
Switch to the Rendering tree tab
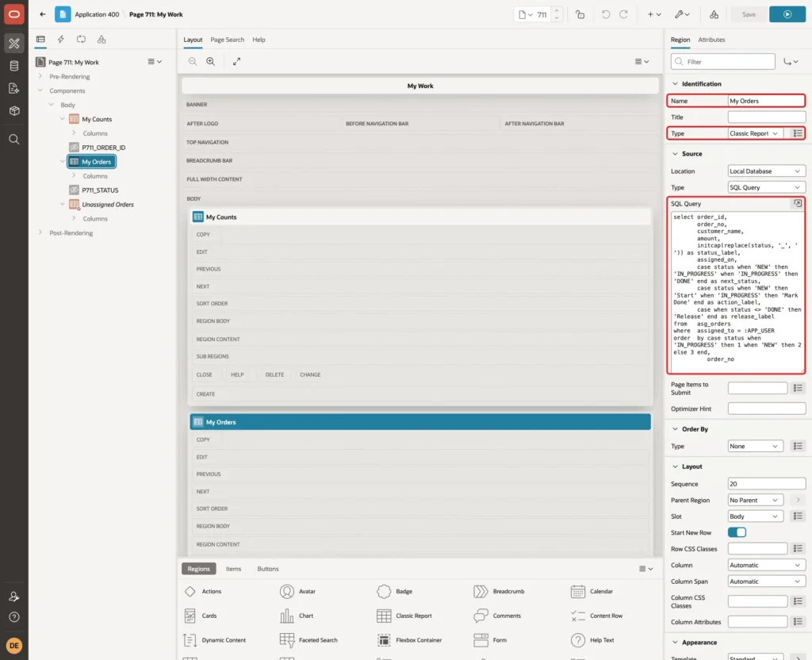point(40,39)
